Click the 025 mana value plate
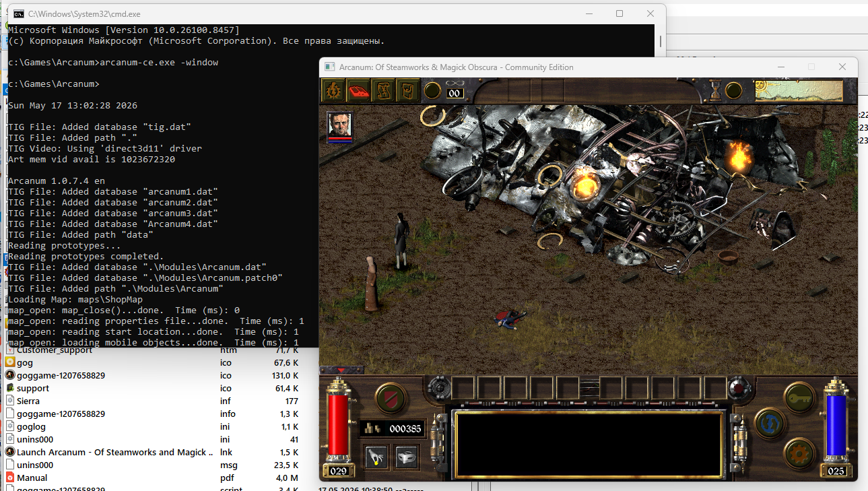This screenshot has width=868, height=491. point(836,471)
